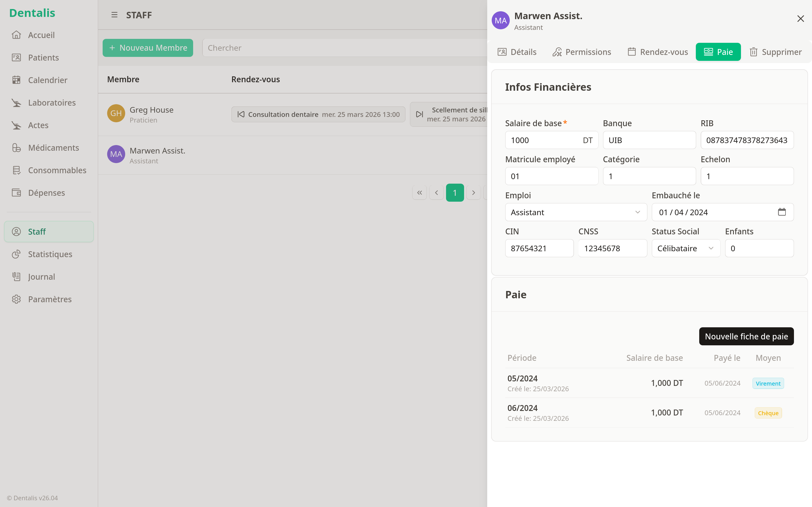Click the Statistiques pie chart icon
The image size is (812, 507).
(x=16, y=254)
